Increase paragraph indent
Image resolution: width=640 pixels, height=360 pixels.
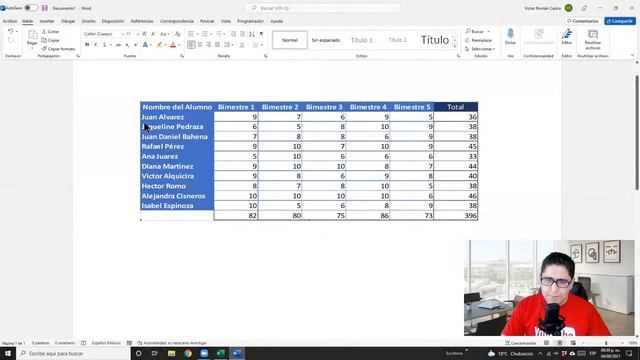(x=242, y=34)
